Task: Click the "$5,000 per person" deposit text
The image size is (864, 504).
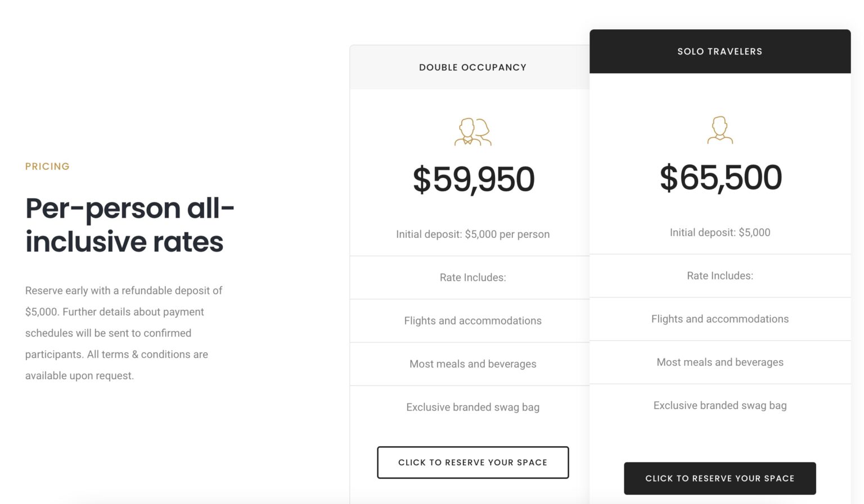Action: click(x=507, y=235)
